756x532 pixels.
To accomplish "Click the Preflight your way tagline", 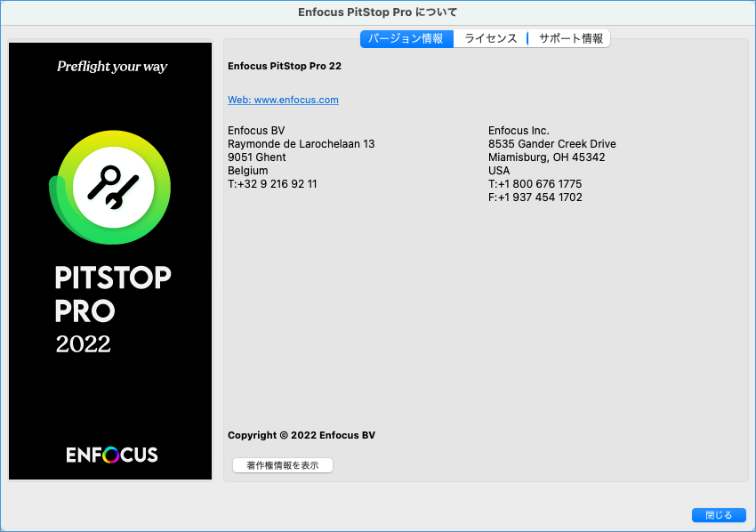I will (x=112, y=66).
